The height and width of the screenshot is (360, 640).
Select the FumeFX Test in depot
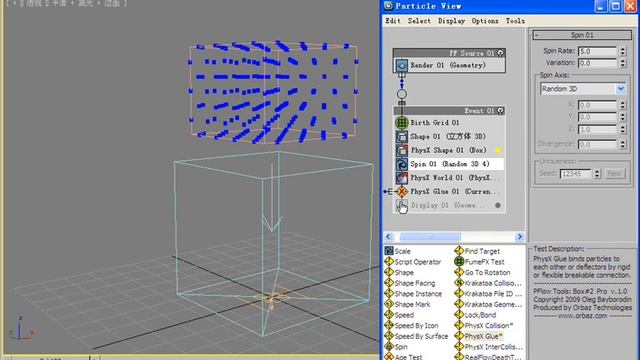pyautogui.click(x=480, y=262)
